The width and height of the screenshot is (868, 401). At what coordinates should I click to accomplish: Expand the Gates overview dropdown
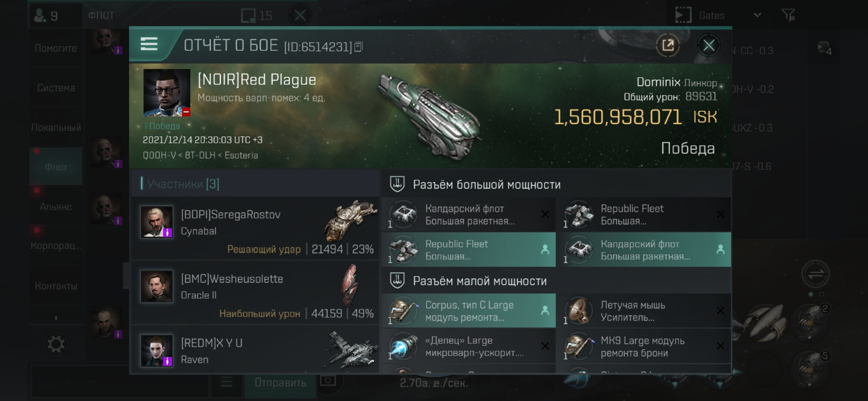[x=757, y=15]
